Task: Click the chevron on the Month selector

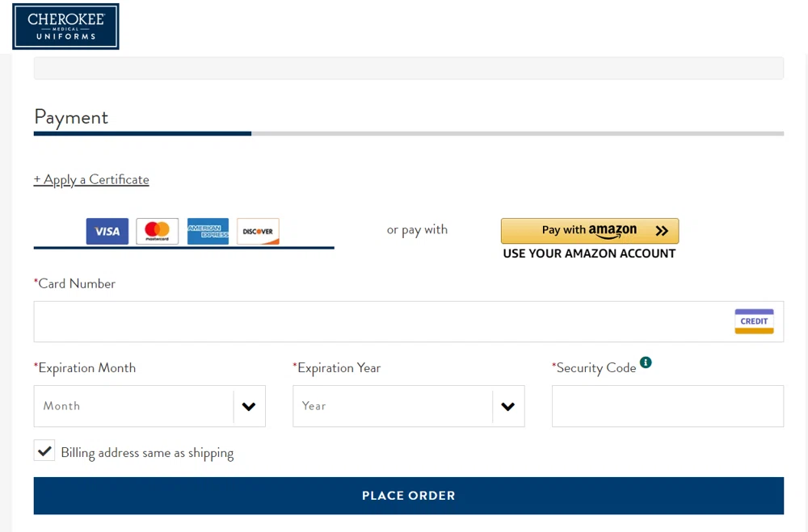Action: (x=249, y=406)
